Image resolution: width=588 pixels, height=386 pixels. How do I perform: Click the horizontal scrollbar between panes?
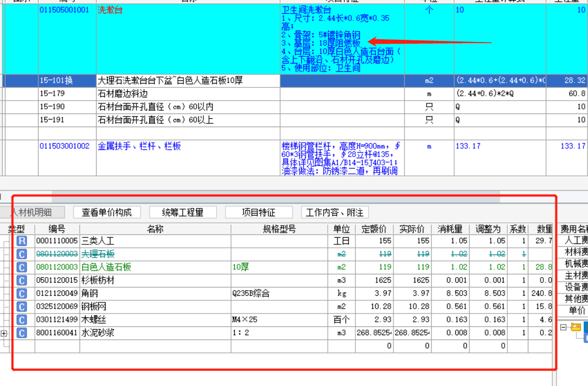pos(276,196)
